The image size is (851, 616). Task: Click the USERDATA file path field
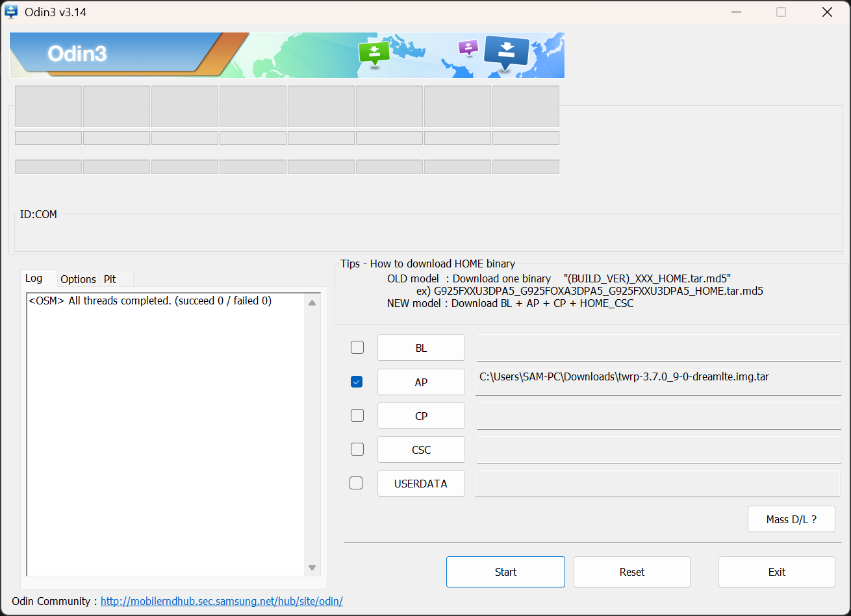click(x=659, y=484)
